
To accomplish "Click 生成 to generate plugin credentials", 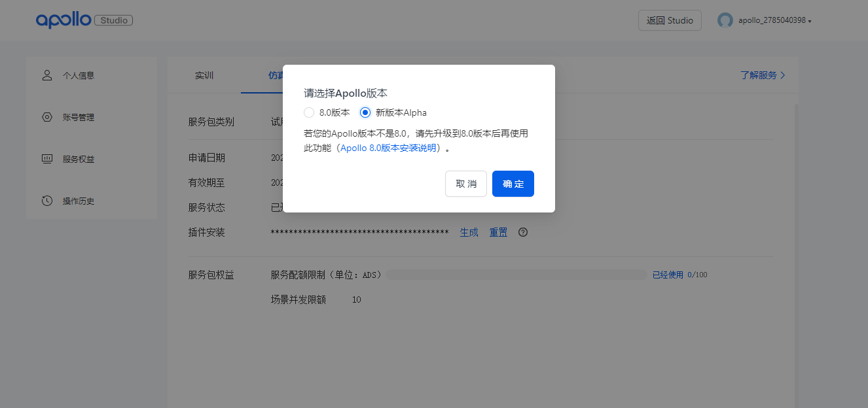I will 469,232.
